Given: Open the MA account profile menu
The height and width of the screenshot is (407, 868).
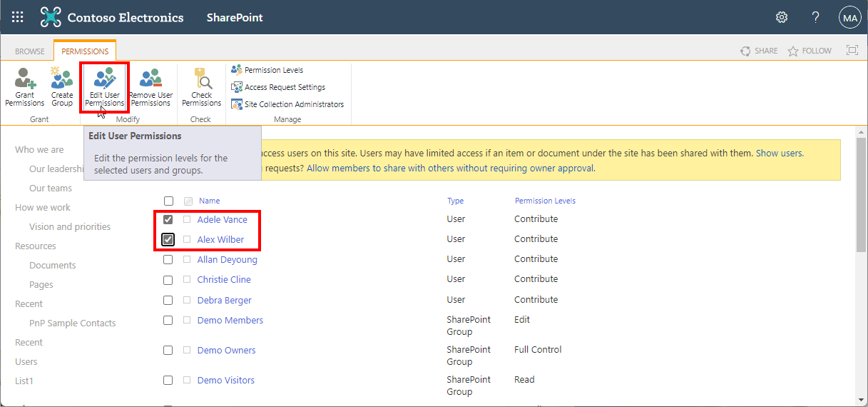Looking at the screenshot, I should coord(849,18).
